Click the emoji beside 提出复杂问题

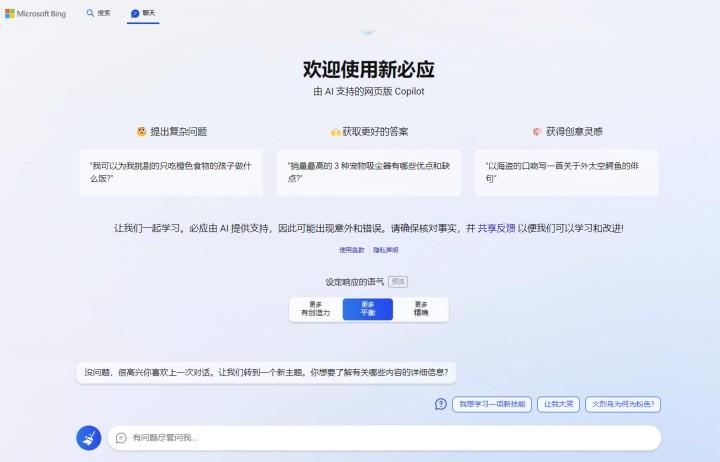coord(141,131)
